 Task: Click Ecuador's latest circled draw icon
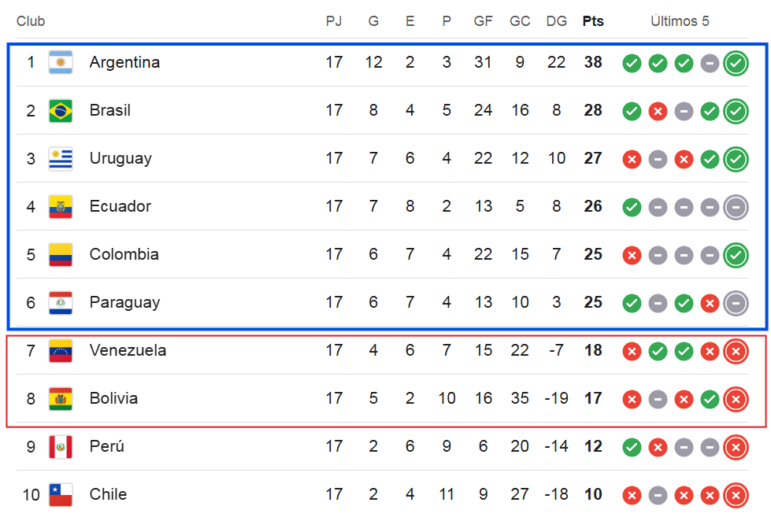736,207
